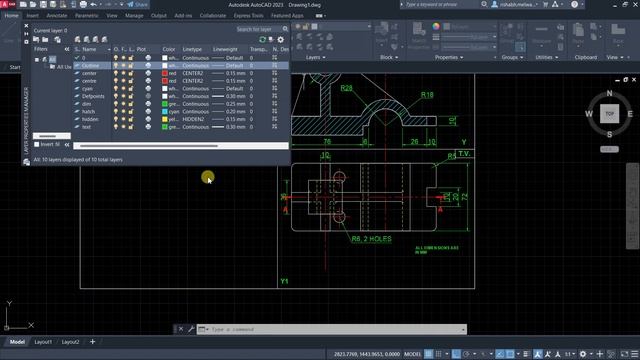Click the Save icon in quick access toolbar
The image size is (640, 360).
coord(43,4)
